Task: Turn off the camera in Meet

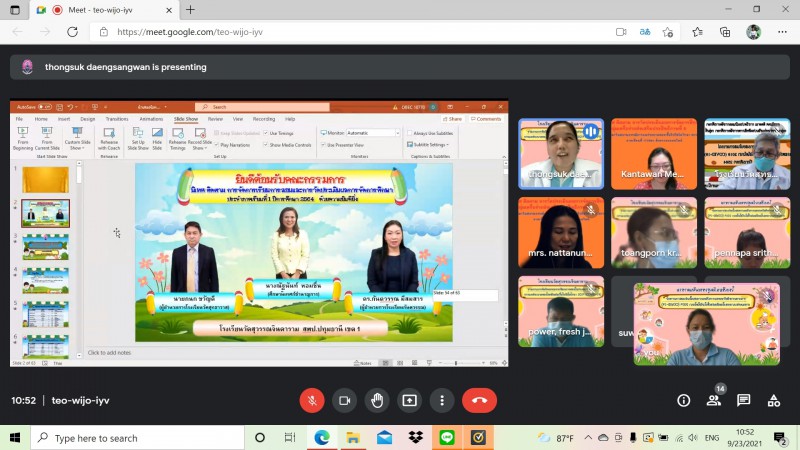Action: [344, 400]
